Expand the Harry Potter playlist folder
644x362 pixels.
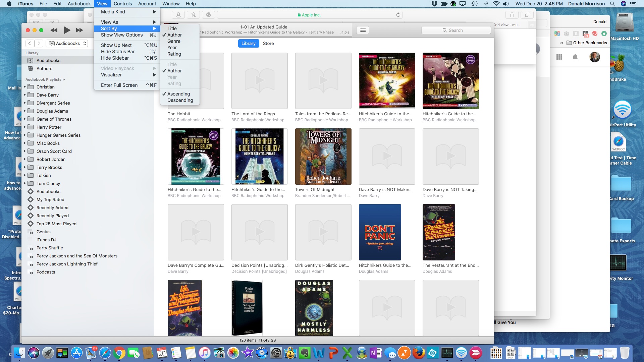point(25,127)
